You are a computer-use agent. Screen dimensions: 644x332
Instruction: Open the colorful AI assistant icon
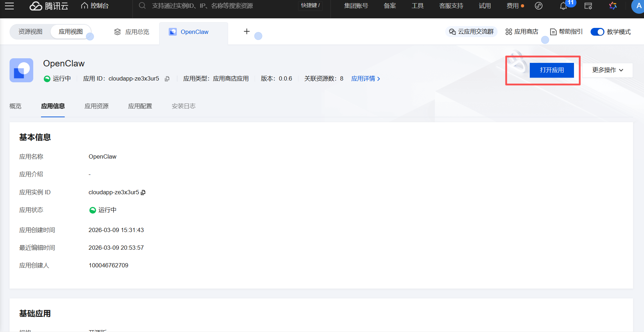click(x=613, y=6)
